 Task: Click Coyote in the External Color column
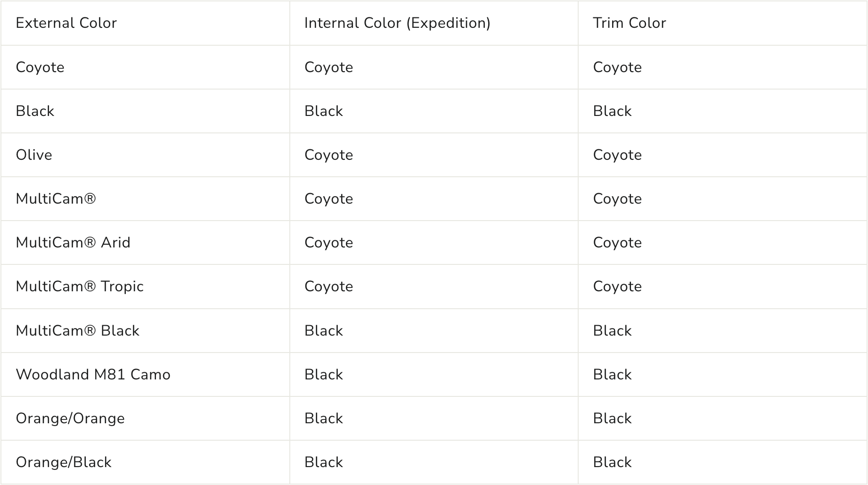pos(40,67)
